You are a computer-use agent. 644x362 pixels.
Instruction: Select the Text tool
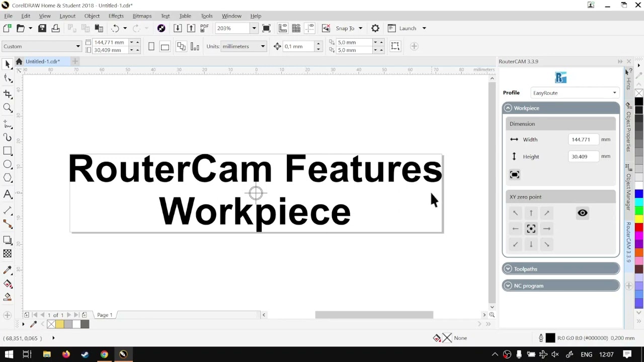(8, 194)
